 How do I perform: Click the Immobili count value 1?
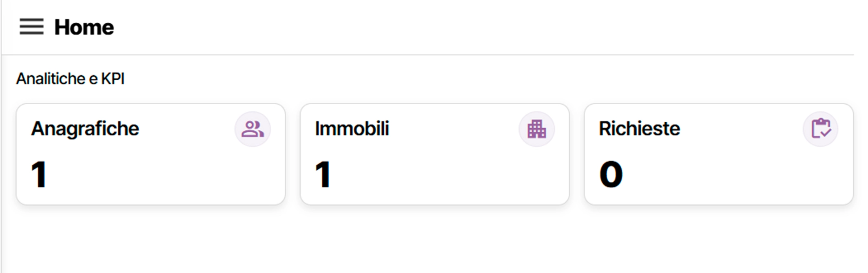(x=323, y=174)
